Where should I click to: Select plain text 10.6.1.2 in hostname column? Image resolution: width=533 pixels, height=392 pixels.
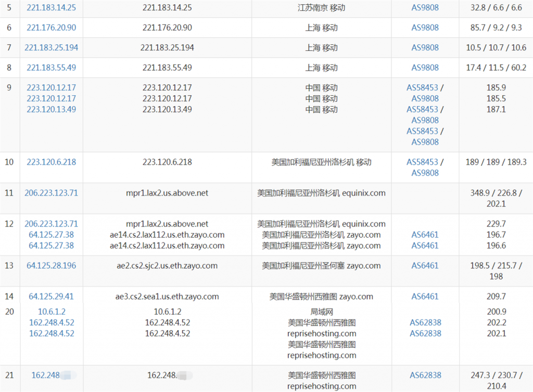(168, 311)
